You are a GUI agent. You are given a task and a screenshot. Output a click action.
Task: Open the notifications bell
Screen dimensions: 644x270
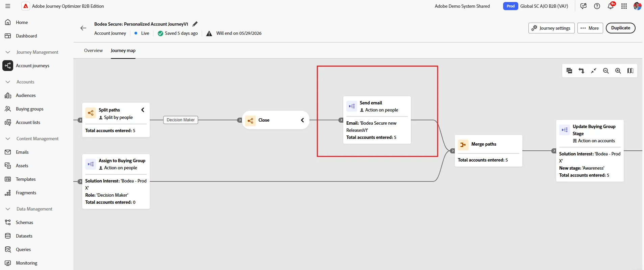coord(611,6)
